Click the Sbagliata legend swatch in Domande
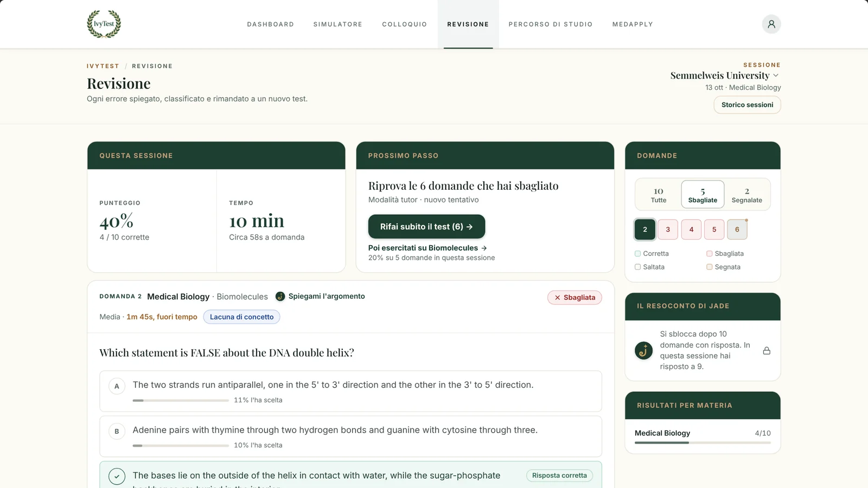The height and width of the screenshot is (488, 868). 709,253
